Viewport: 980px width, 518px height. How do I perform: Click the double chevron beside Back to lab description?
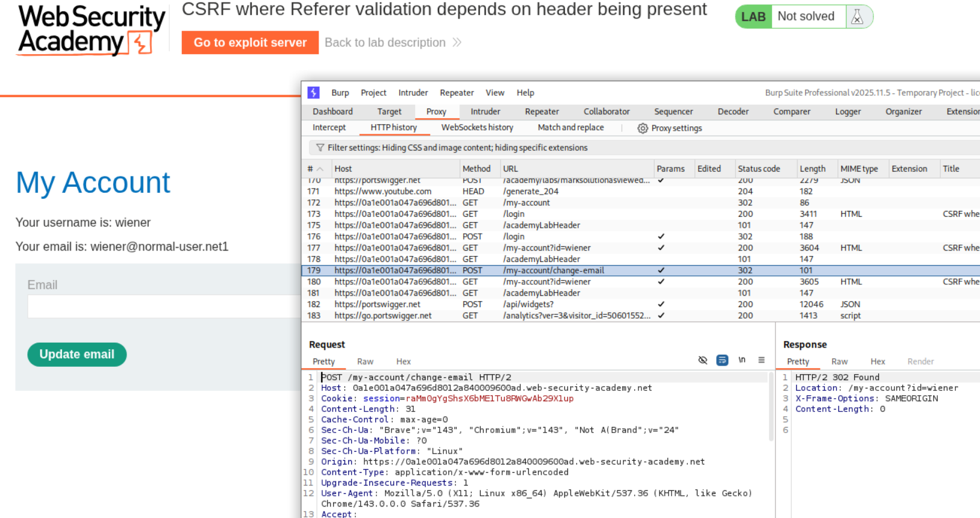457,43
